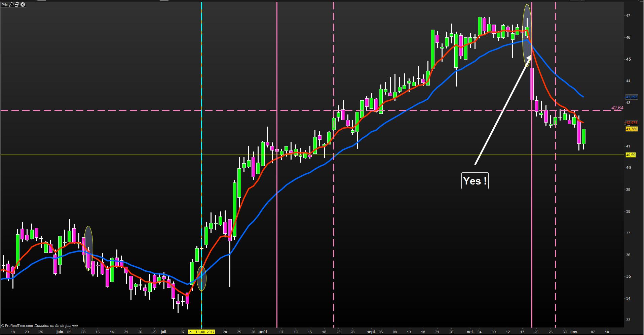Select the red moving average value 42,075

(x=632, y=123)
